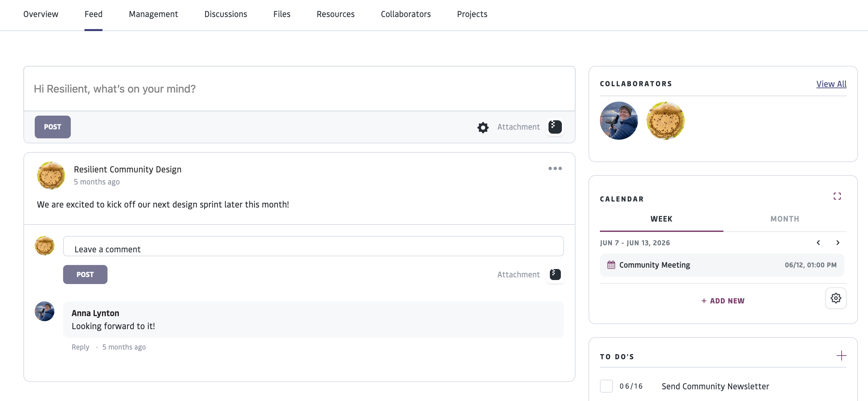Open Community Meeting calendar event

721,265
